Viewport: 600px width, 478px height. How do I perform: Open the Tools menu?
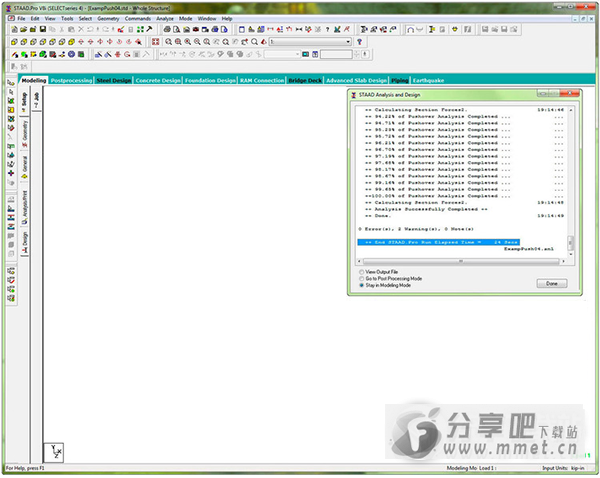pos(67,18)
